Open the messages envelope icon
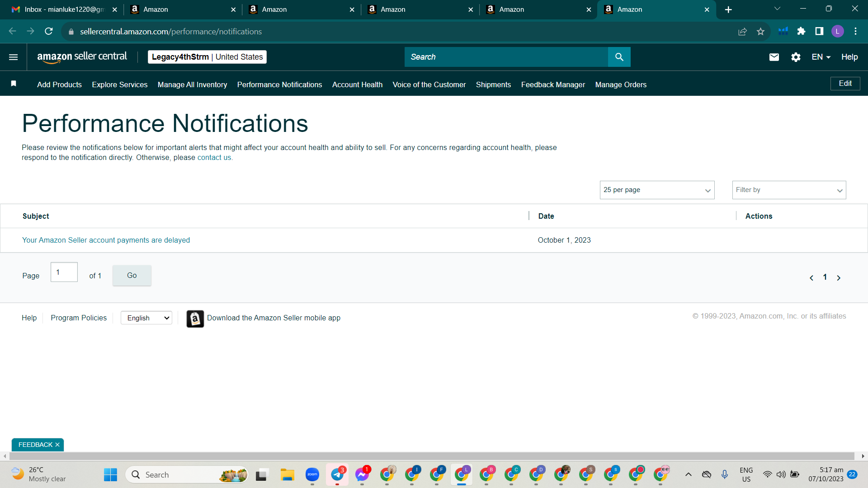This screenshot has height=488, width=868. coord(774,57)
